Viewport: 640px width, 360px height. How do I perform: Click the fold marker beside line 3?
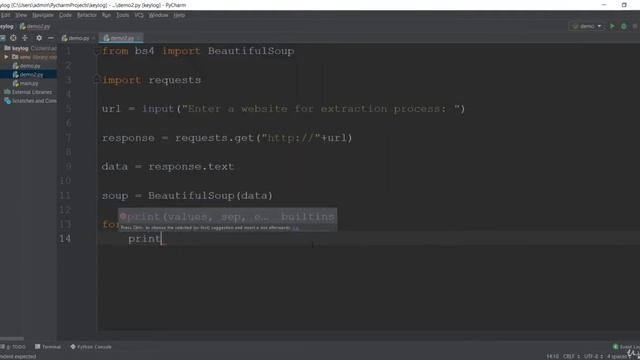pos(97,79)
